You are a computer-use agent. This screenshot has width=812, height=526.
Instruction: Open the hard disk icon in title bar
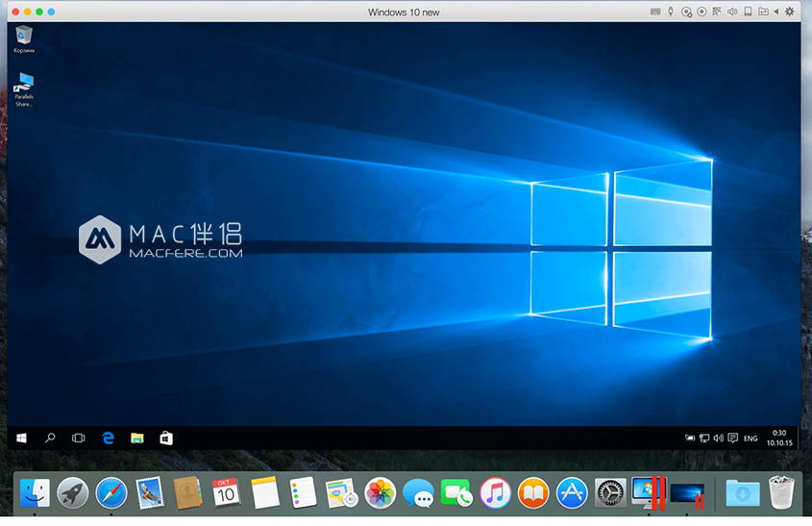748,12
